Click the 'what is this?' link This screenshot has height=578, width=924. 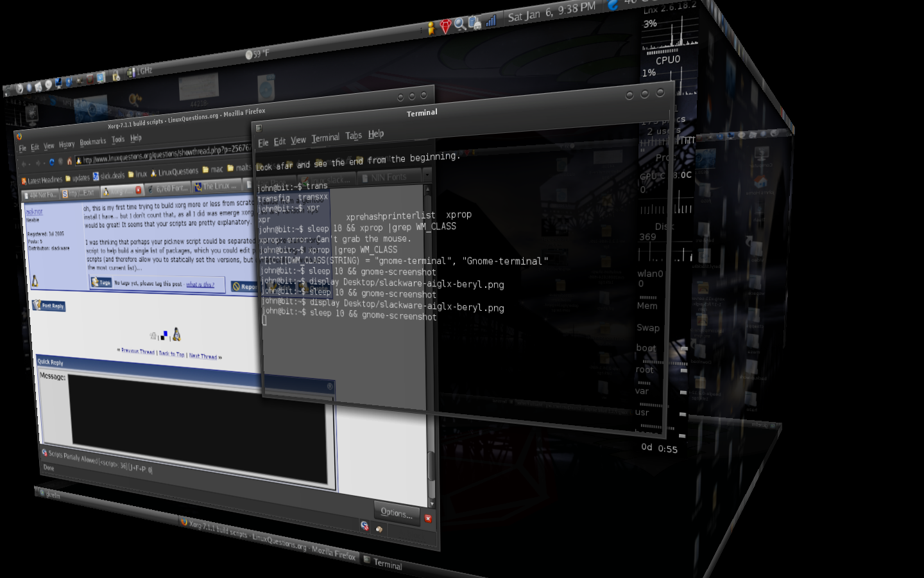[200, 284]
